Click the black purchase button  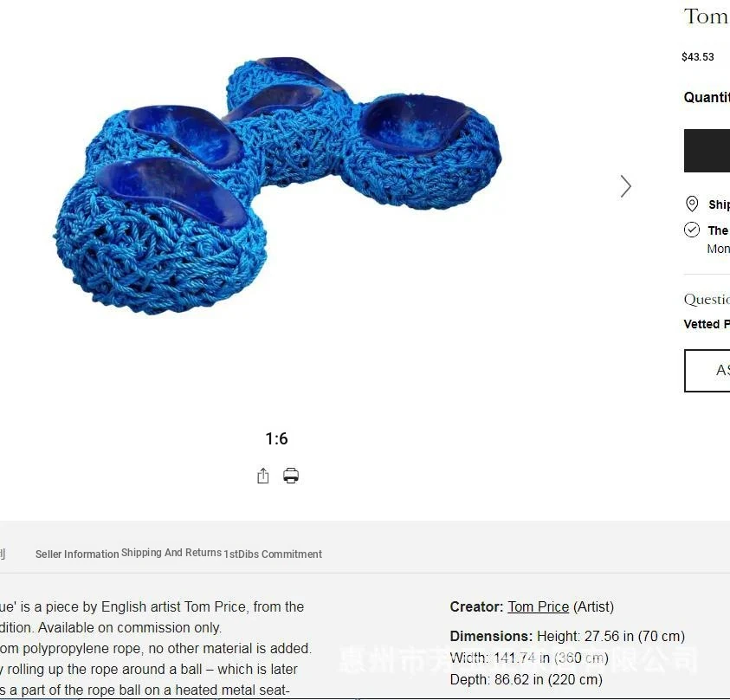[707, 151]
